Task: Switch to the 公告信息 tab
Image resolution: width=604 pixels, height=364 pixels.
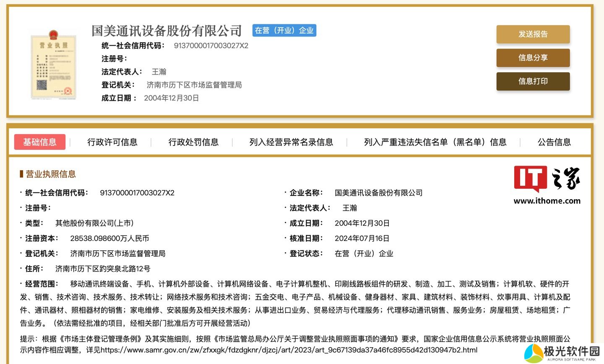Action: (x=554, y=142)
